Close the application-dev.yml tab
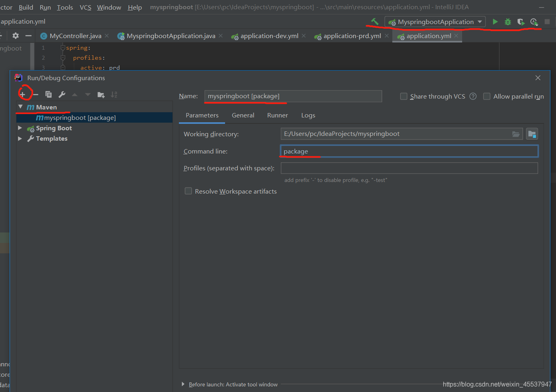The width and height of the screenshot is (556, 392). (304, 36)
